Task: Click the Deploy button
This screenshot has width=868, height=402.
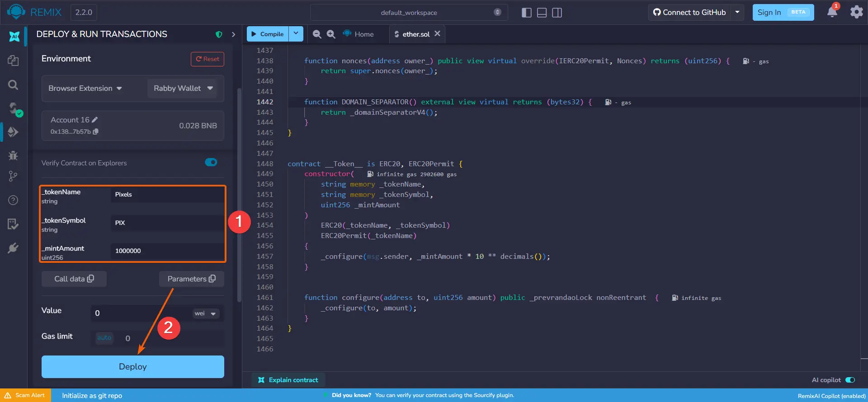Action: (133, 367)
